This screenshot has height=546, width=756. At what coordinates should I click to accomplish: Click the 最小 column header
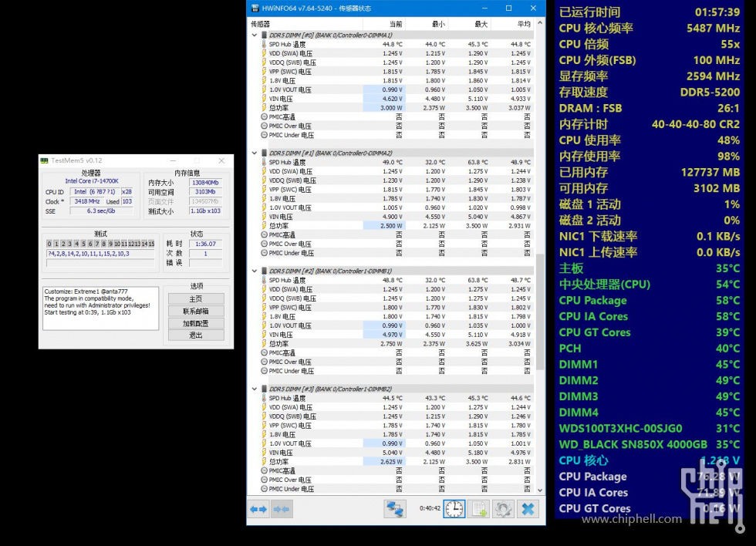click(x=427, y=24)
